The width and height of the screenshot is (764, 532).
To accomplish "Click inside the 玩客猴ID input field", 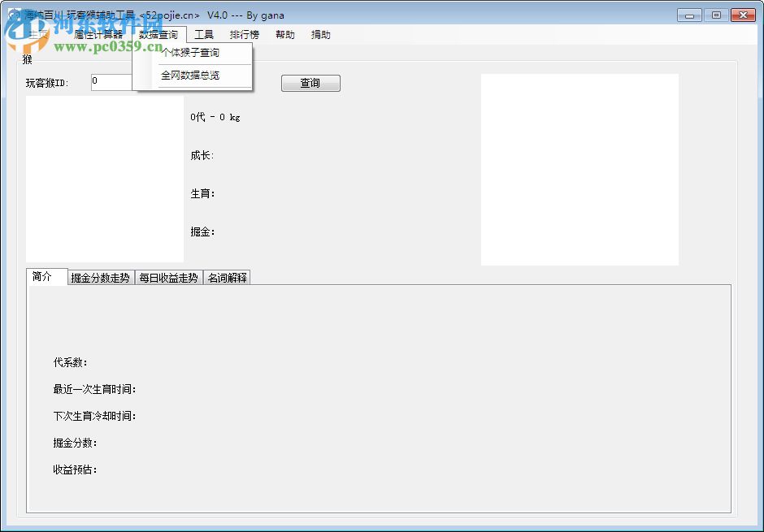I will tap(111, 82).
